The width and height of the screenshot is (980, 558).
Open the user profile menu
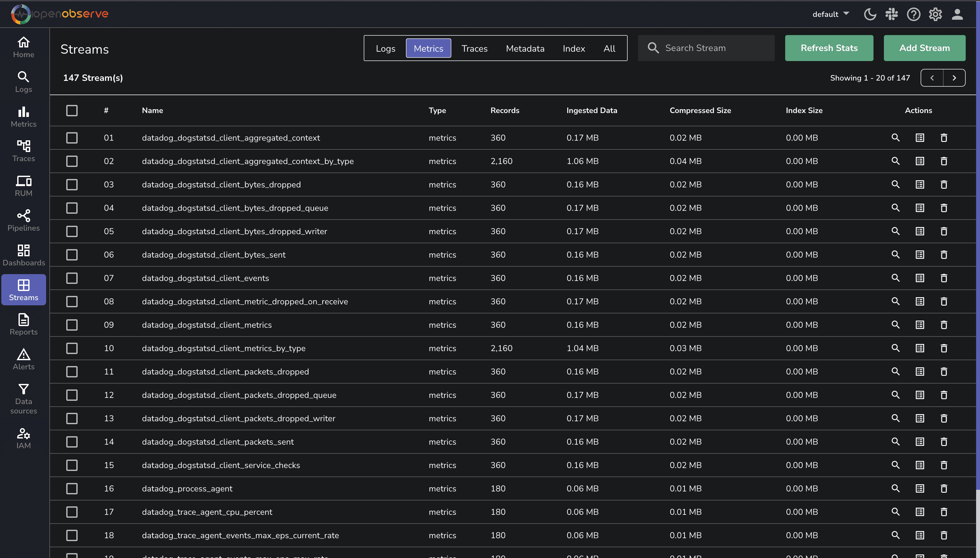[957, 14]
